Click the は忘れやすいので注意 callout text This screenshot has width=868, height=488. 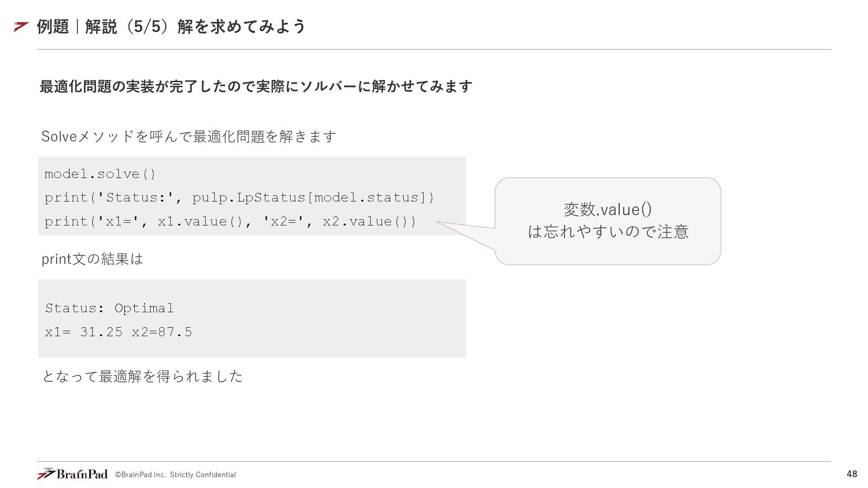point(608,231)
